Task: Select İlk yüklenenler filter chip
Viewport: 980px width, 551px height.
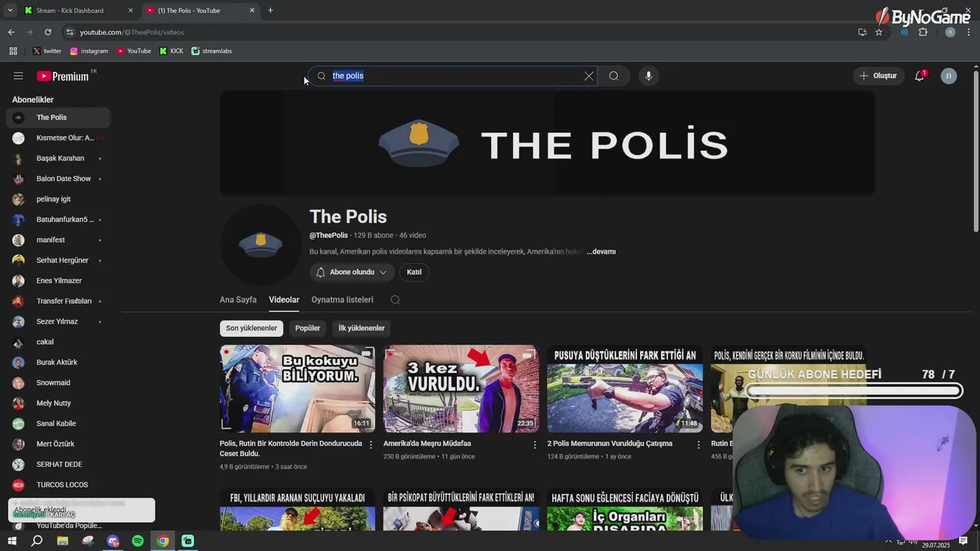Action: coord(361,328)
